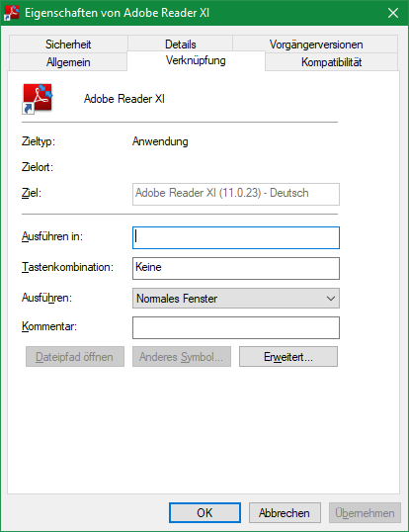Viewport: 409px width, 532px height.
Task: Focus the Ausführen in field
Action: click(x=236, y=237)
